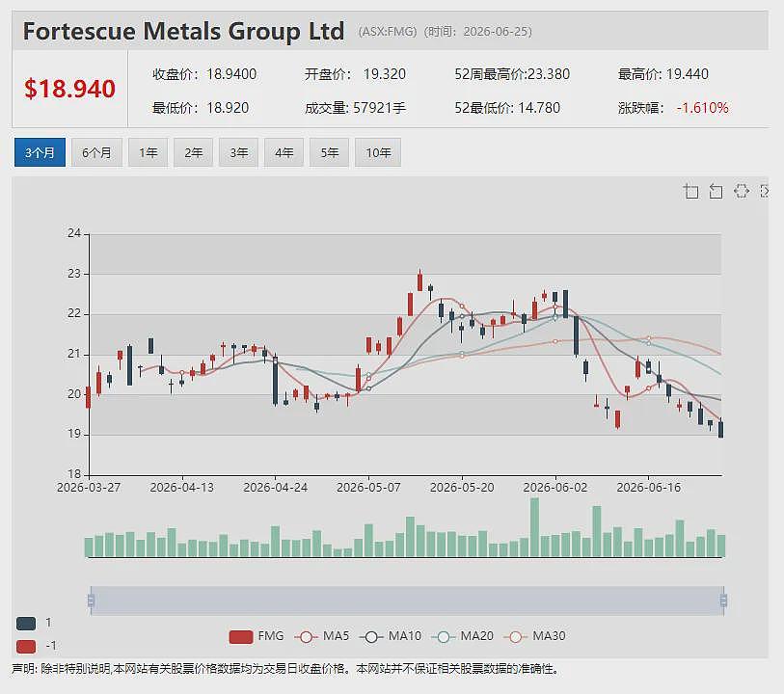The width and height of the screenshot is (784, 694).
Task: Activate the chart area zoom tool icon
Action: point(691,191)
